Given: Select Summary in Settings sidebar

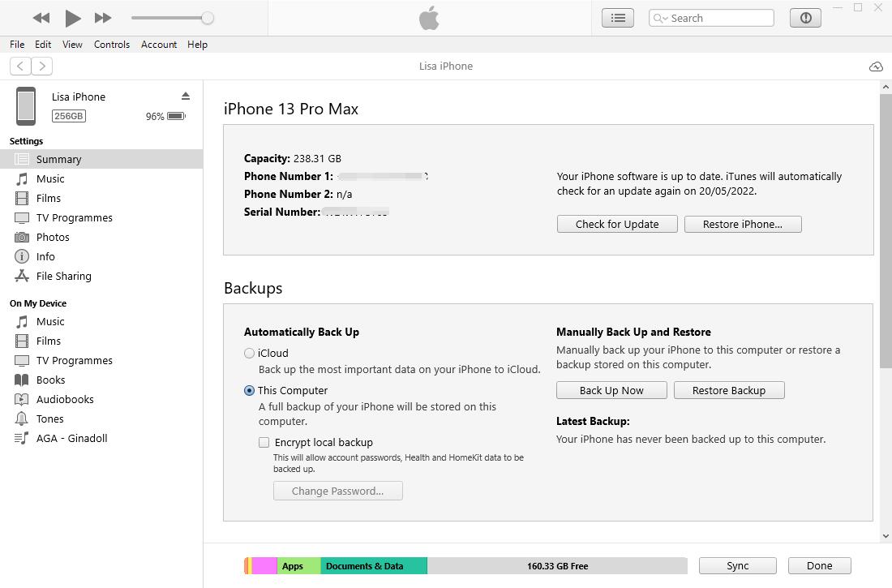Looking at the screenshot, I should (x=101, y=160).
